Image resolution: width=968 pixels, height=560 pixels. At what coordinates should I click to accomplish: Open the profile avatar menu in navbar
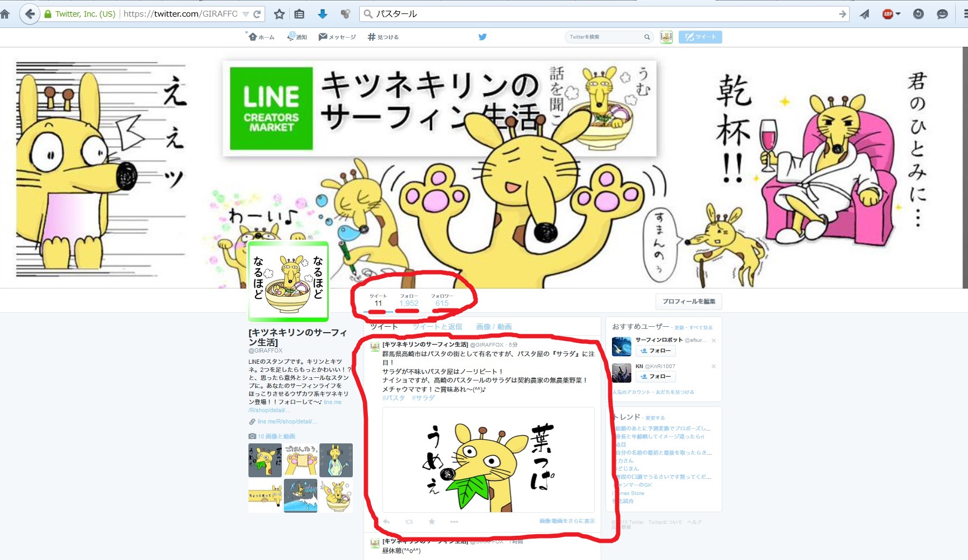click(666, 37)
